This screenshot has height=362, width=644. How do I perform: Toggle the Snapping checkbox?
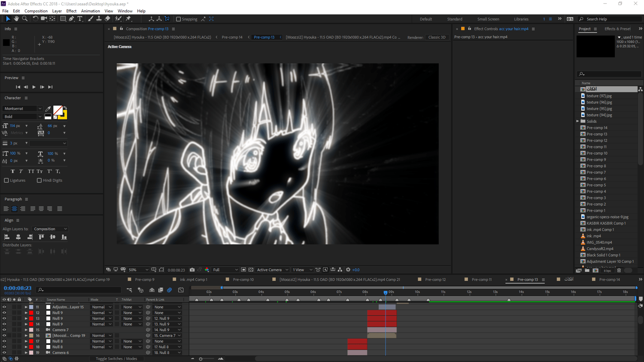pos(179,19)
